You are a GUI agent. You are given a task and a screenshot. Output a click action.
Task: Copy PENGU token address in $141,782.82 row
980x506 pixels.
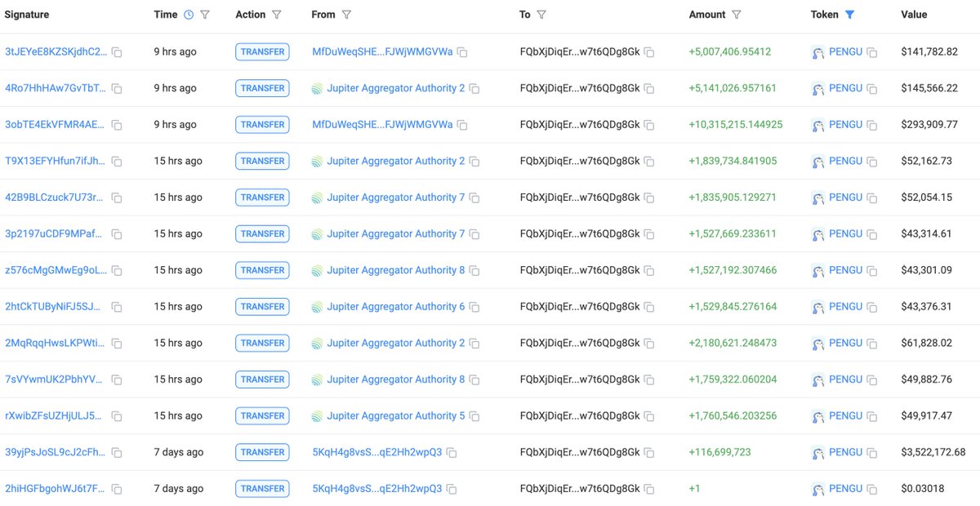[x=872, y=52]
